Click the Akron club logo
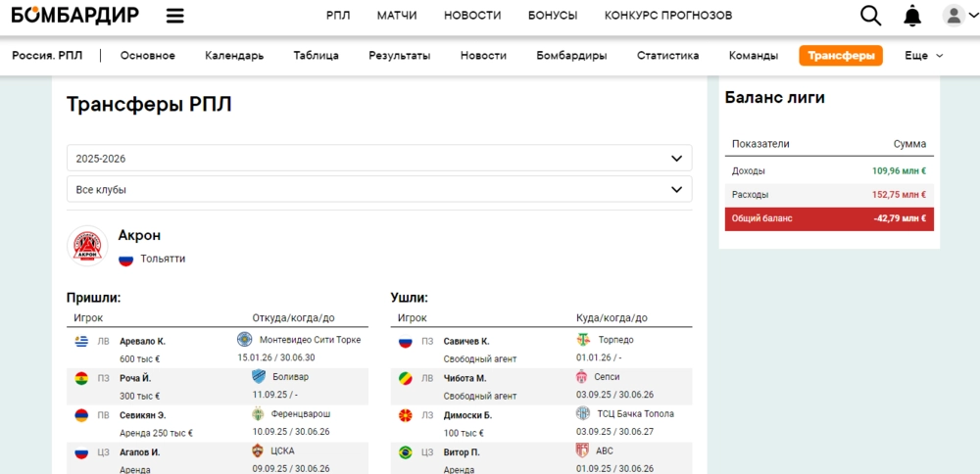 [x=87, y=246]
